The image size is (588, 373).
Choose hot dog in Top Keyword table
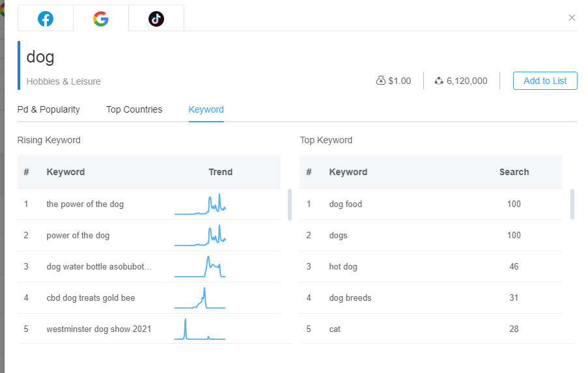[343, 267]
